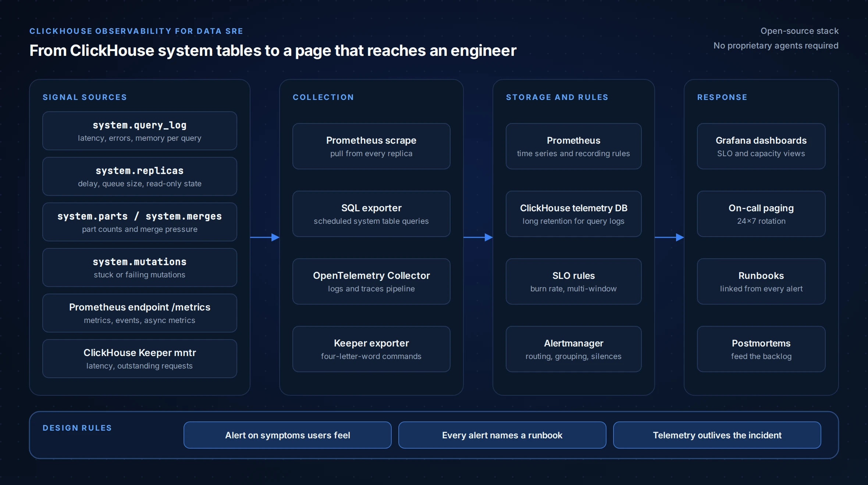
Task: Click 'feed the backlog' subtitle
Action: 761,356
